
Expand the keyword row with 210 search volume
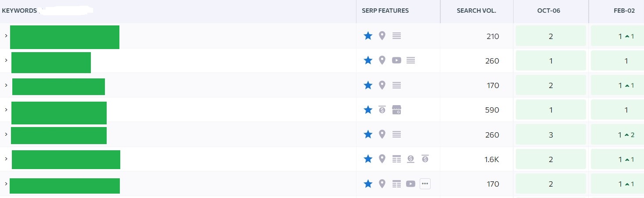pos(6,35)
